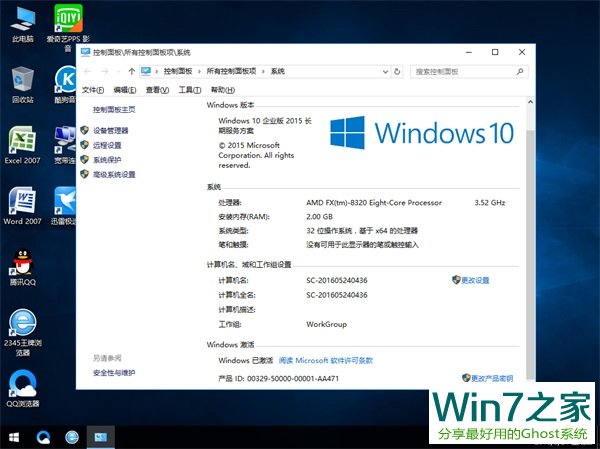Open 远程设置 link
This screenshot has width=600, height=449.
[x=107, y=145]
